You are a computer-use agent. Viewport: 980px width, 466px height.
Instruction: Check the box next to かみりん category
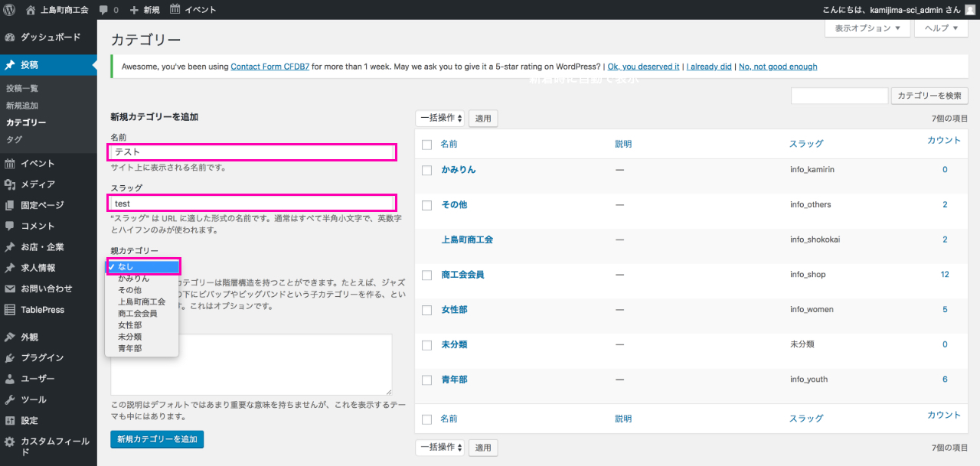[427, 170]
